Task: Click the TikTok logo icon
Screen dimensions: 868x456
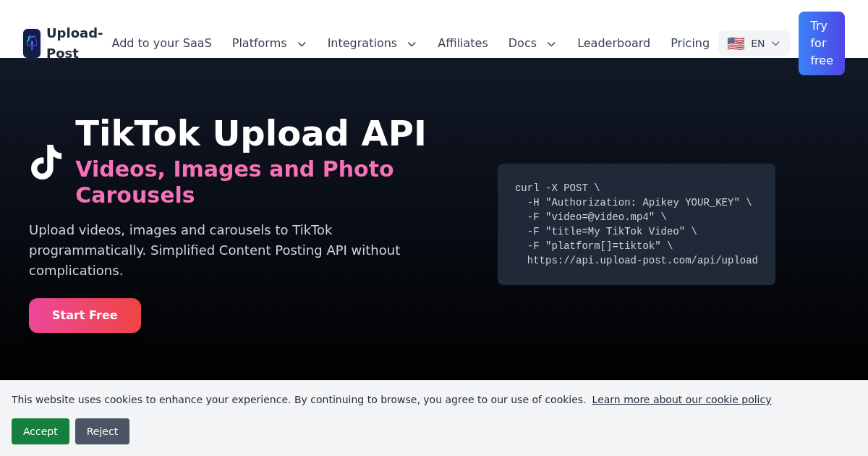Action: 46,162
